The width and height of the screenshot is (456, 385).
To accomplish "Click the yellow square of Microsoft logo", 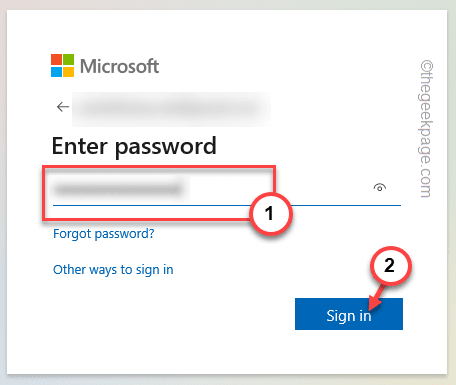I will coord(68,72).
